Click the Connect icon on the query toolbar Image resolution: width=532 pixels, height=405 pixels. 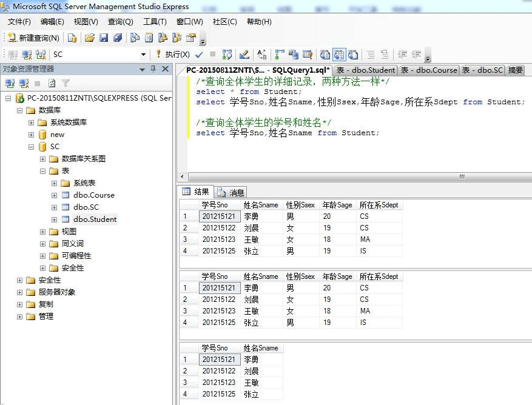coord(13,55)
